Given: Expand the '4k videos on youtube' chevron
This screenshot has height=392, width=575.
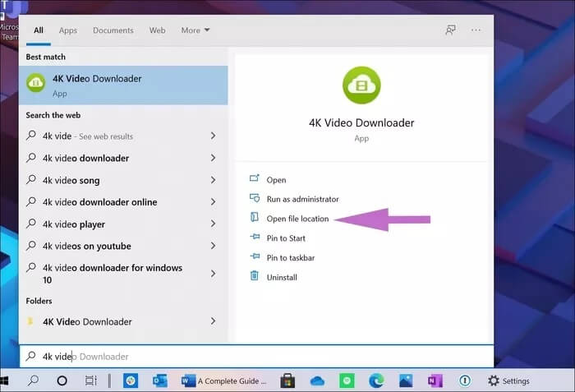Looking at the screenshot, I should (213, 246).
